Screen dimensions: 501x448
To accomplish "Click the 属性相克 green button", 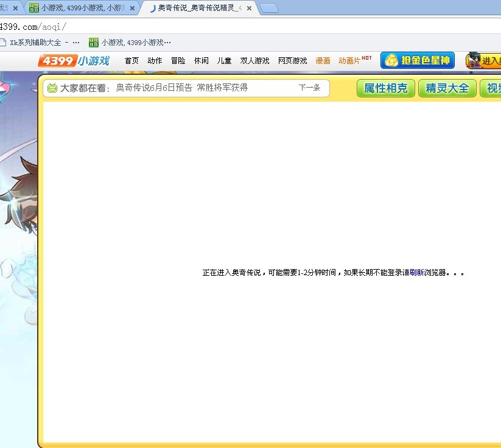I will coord(385,88).
